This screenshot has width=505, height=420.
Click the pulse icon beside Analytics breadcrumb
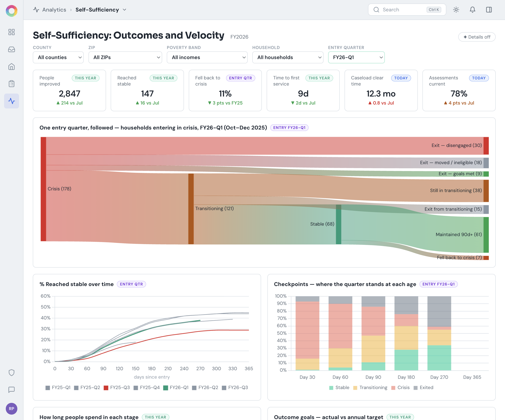coord(36,10)
